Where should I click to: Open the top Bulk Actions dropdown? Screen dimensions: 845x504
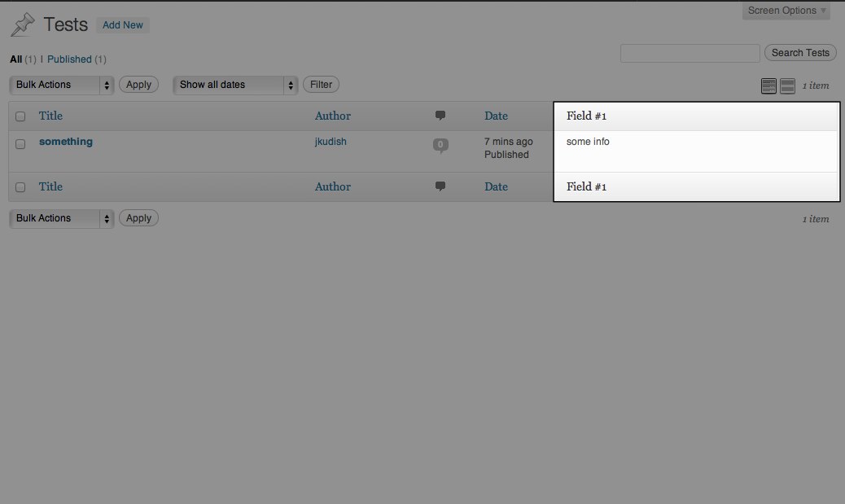[x=62, y=85]
